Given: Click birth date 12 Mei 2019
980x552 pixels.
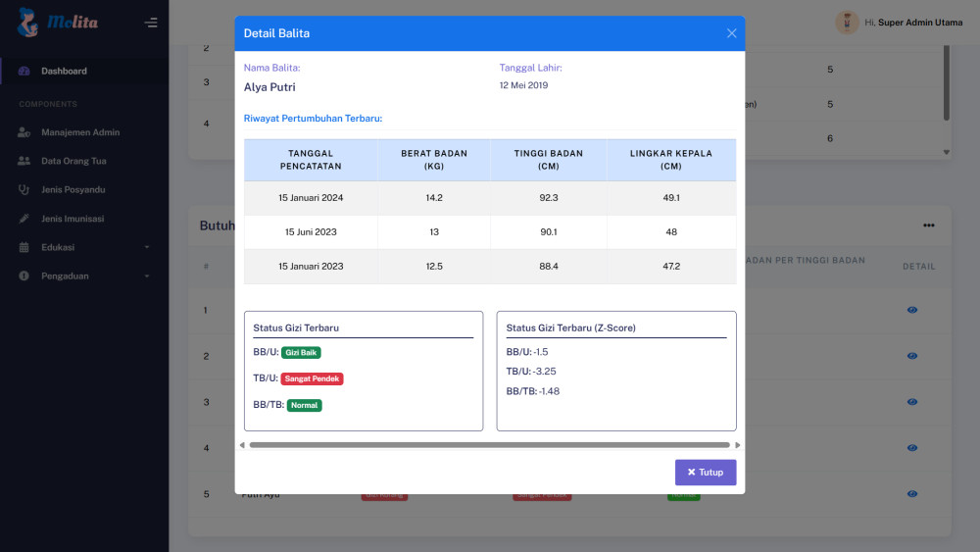Looking at the screenshot, I should point(523,85).
